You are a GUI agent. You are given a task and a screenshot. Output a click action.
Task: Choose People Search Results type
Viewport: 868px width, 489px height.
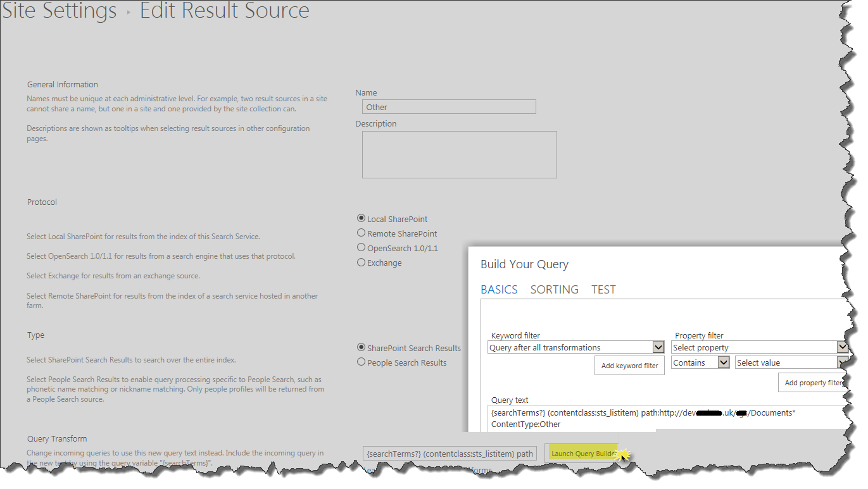pyautogui.click(x=362, y=362)
